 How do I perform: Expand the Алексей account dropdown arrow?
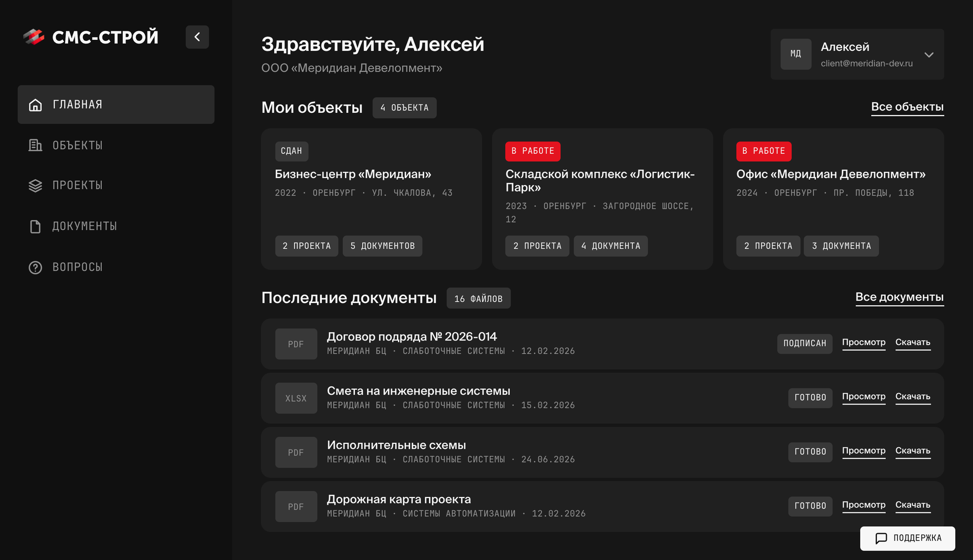[929, 55]
